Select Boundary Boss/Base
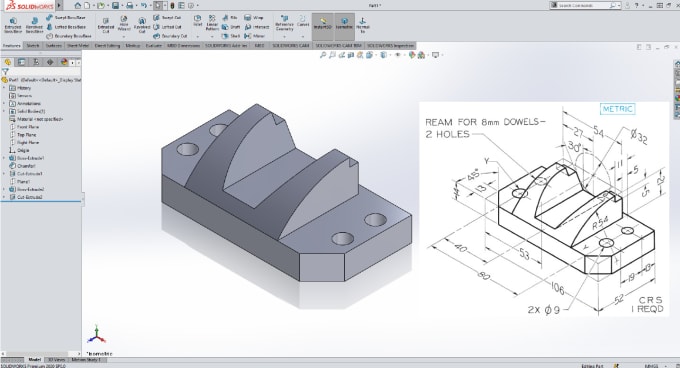 tap(69, 36)
